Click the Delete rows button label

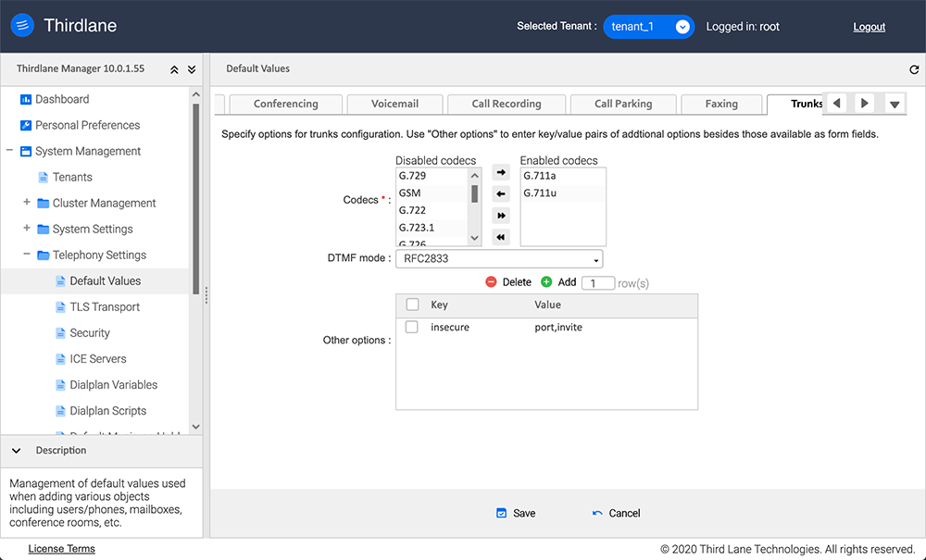(x=517, y=282)
